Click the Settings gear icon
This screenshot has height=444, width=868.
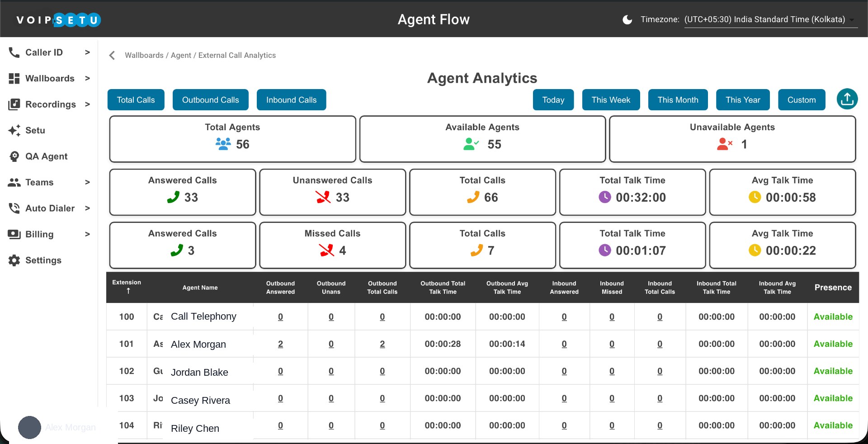point(14,260)
